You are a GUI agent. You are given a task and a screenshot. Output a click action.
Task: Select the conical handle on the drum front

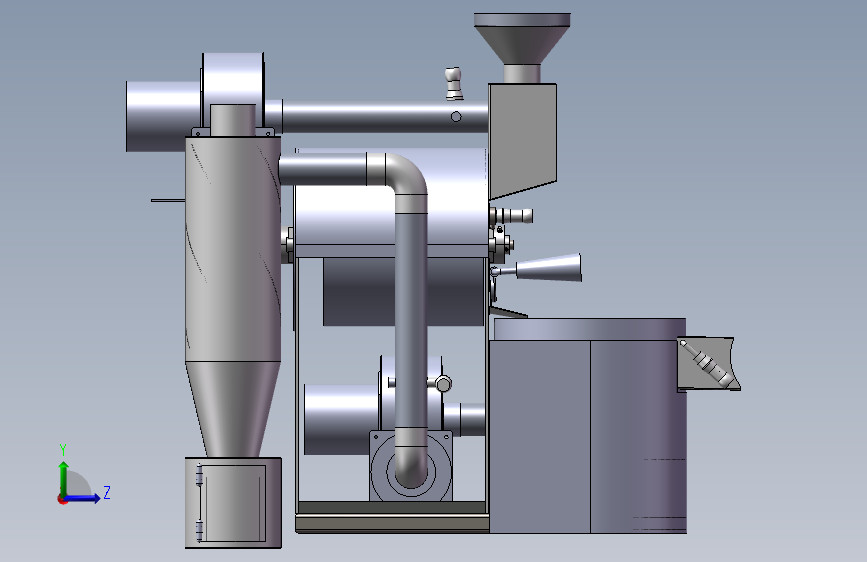point(547,268)
